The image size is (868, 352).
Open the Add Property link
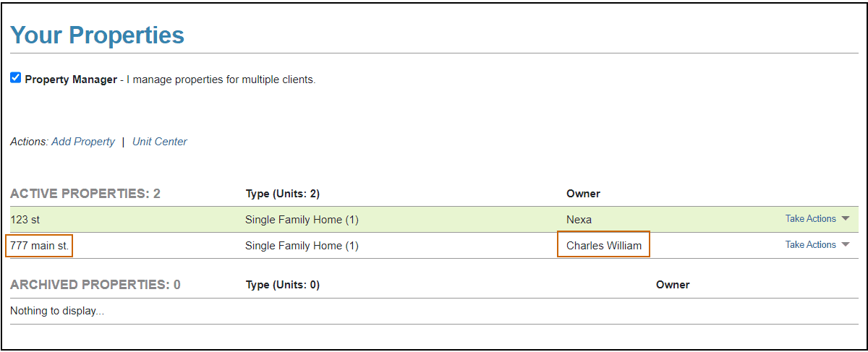[83, 142]
